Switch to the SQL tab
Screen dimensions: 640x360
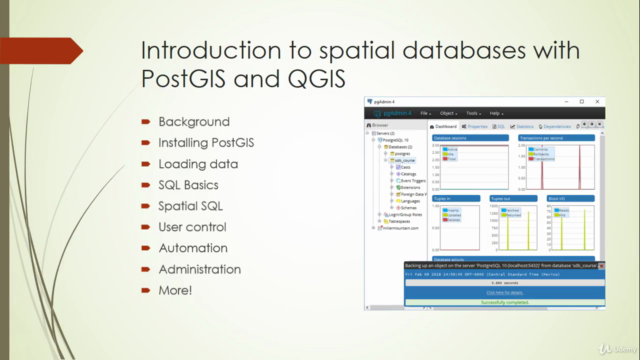[x=499, y=127]
